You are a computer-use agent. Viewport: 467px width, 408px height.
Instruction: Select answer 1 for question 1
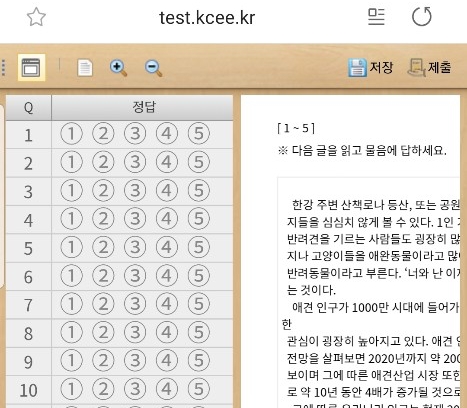[x=71, y=134]
